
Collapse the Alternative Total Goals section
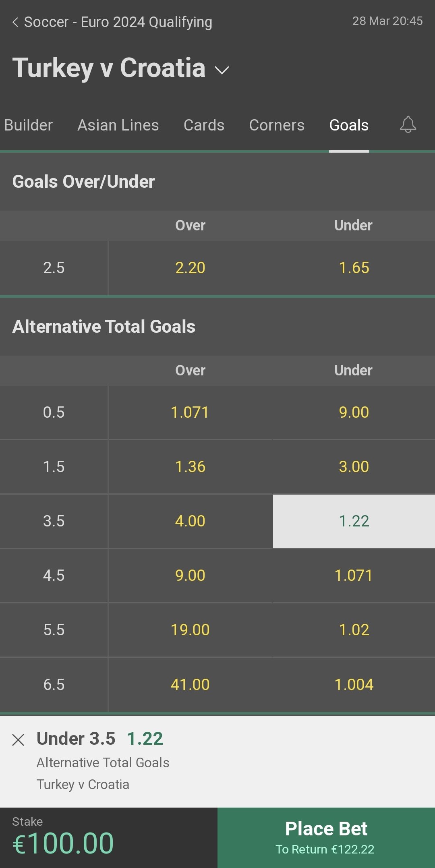coord(217,327)
